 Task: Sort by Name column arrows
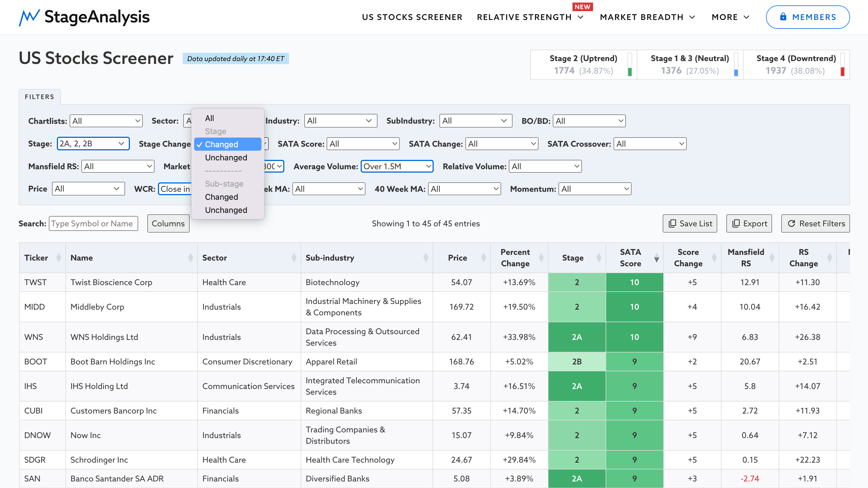coord(191,258)
